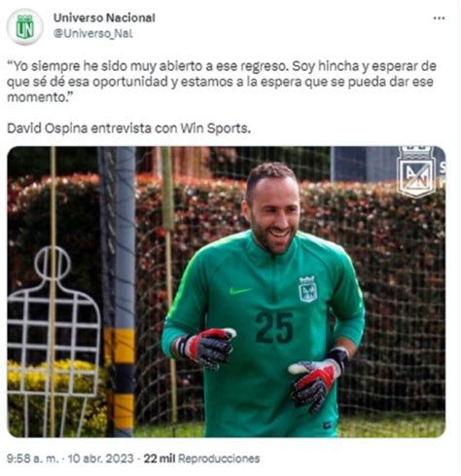
Task: Click the Atlético Nacional crest watermark
Action: click(417, 171)
